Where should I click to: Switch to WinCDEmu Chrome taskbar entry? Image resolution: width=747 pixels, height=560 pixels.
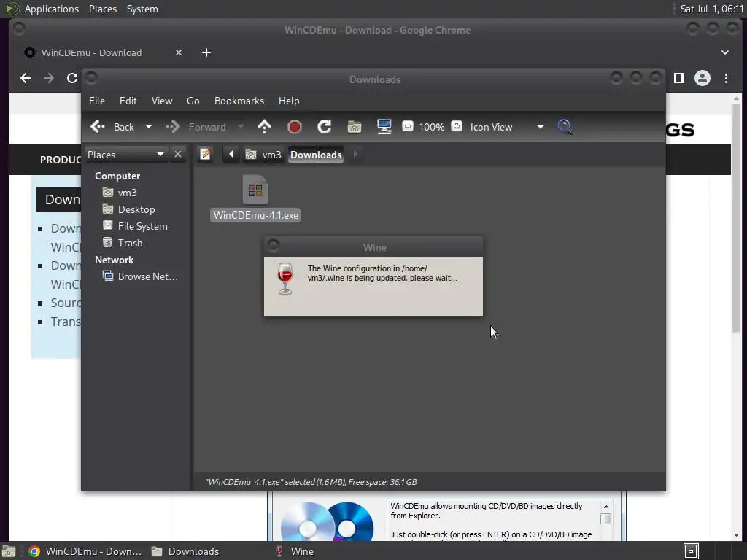tap(85, 551)
